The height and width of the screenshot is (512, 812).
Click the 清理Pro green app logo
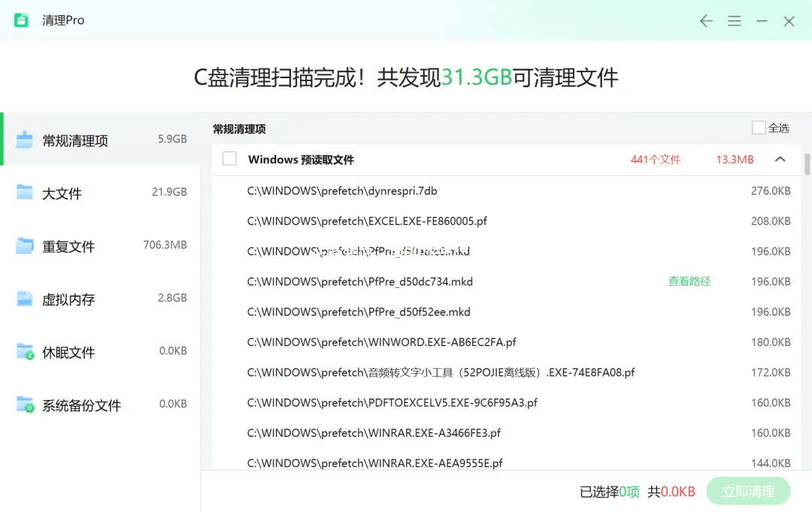21,20
